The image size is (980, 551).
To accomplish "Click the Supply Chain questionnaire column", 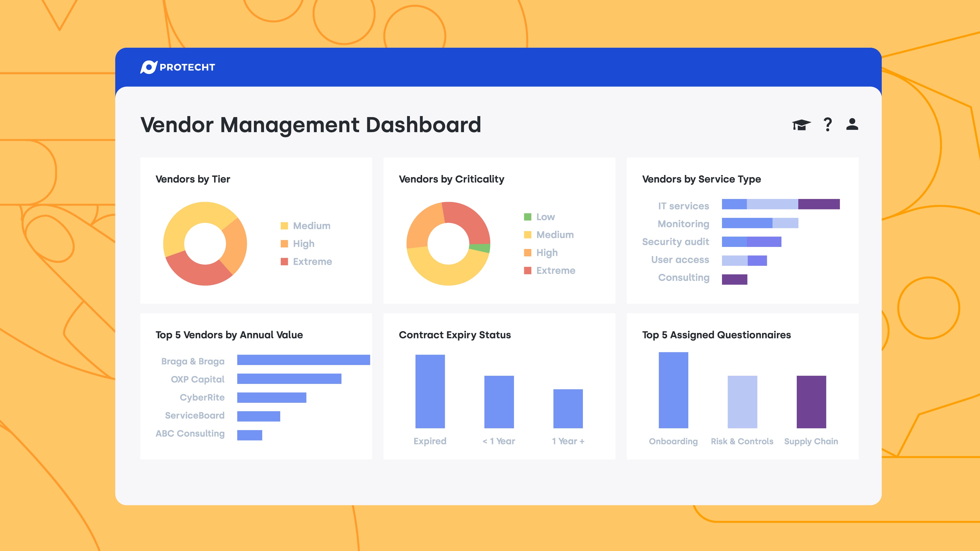I will pos(812,402).
